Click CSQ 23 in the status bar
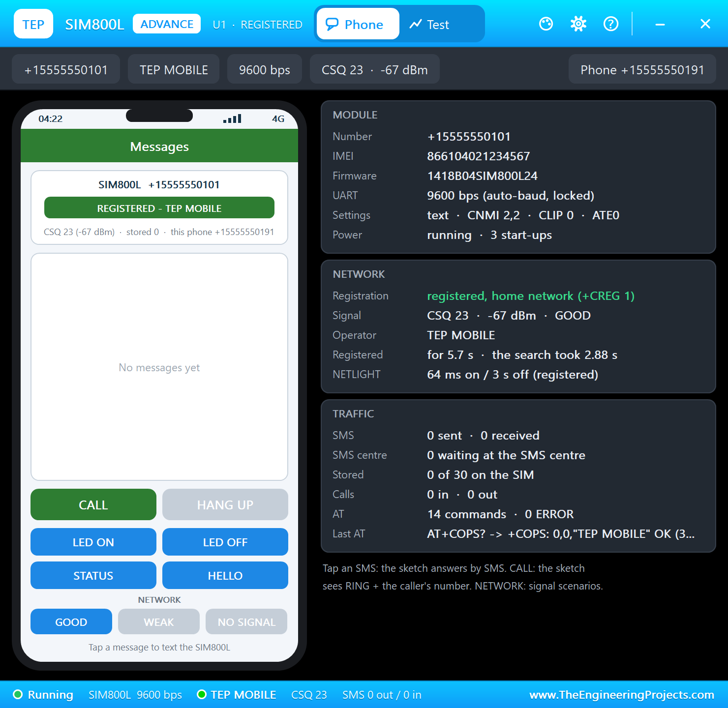Image resolution: width=728 pixels, height=708 pixels. (309, 694)
